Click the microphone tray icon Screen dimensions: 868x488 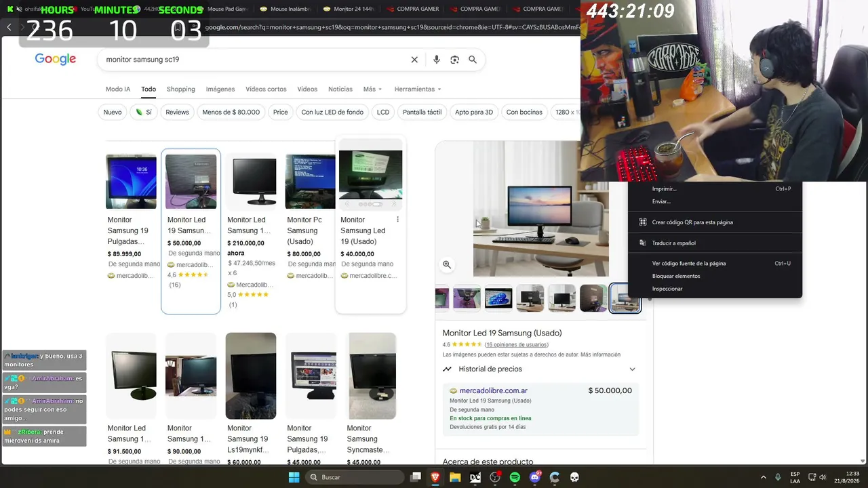778,477
